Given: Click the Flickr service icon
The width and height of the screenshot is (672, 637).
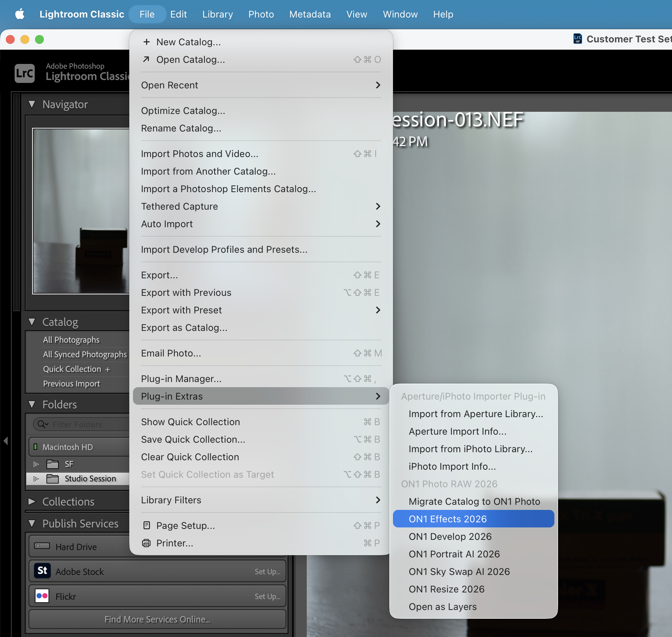Looking at the screenshot, I should coord(42,596).
